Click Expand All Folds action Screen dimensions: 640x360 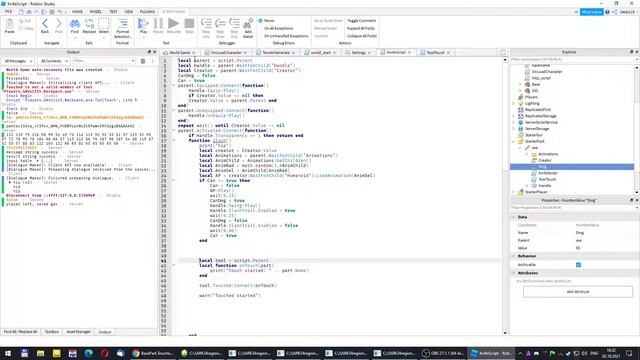click(361, 28)
